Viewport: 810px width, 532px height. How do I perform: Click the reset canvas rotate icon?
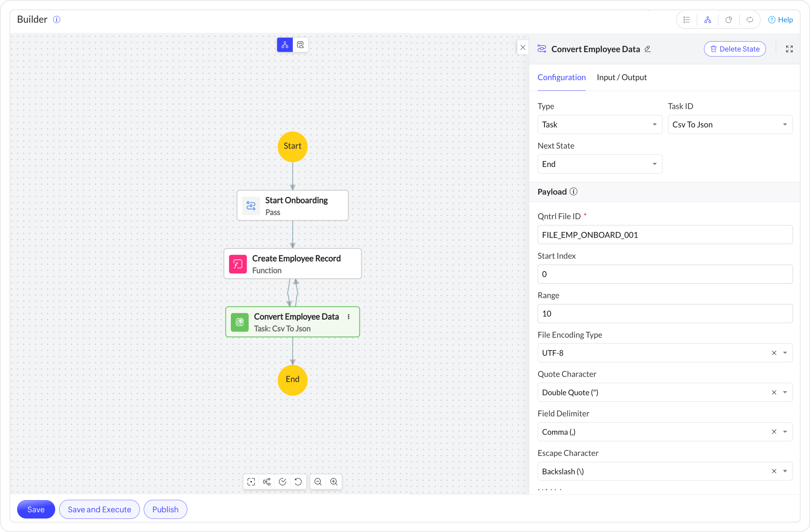(298, 482)
